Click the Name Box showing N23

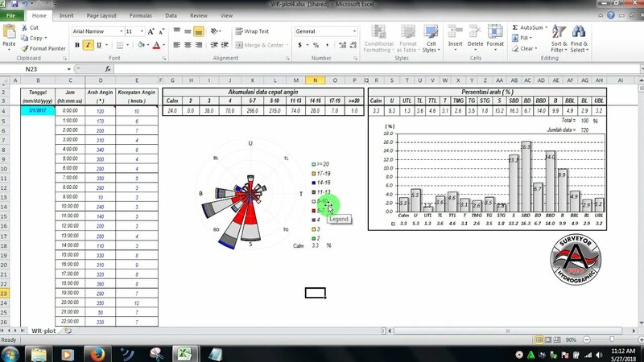pyautogui.click(x=32, y=69)
